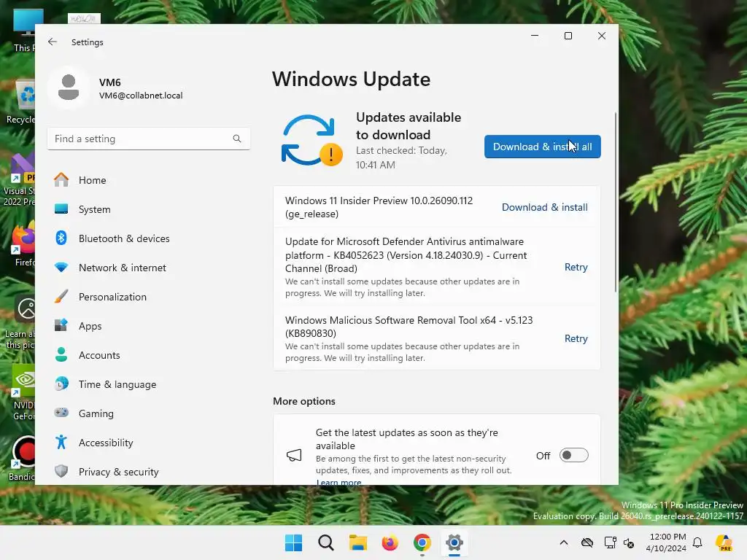Click the Gaming label in sidebar
The width and height of the screenshot is (747, 560).
(96, 413)
